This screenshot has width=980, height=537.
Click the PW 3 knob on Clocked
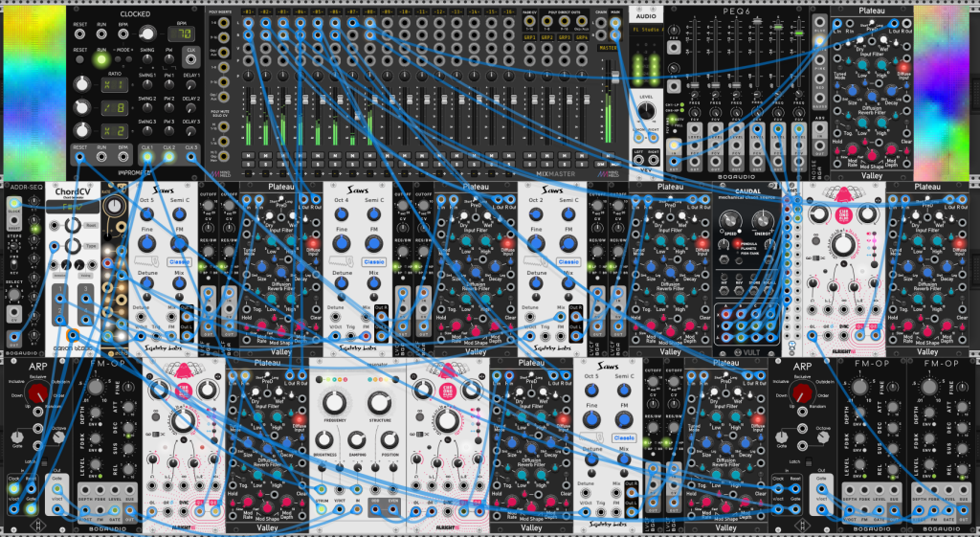[x=168, y=130]
